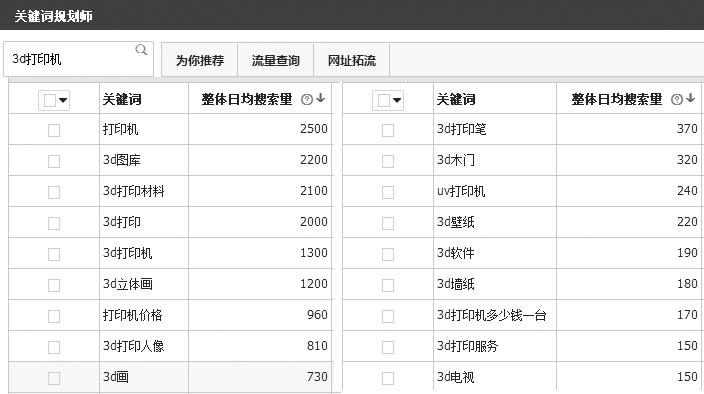This screenshot has width=704, height=394.
Task: Sort left table by search volume arrow
Action: [321, 98]
